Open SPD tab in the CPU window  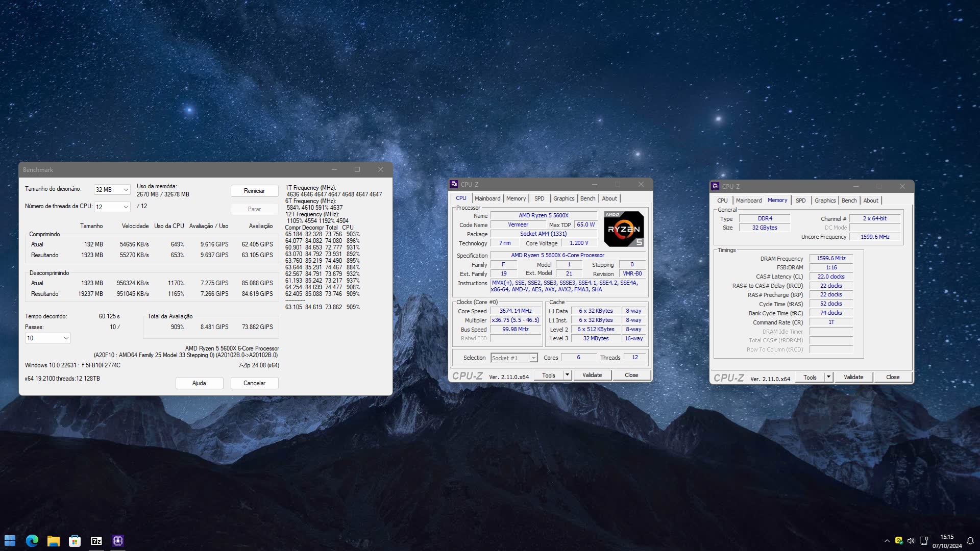pos(540,198)
